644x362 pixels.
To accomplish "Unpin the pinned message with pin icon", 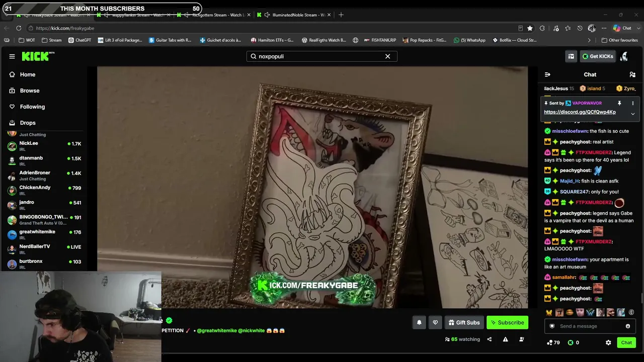I will [619, 103].
